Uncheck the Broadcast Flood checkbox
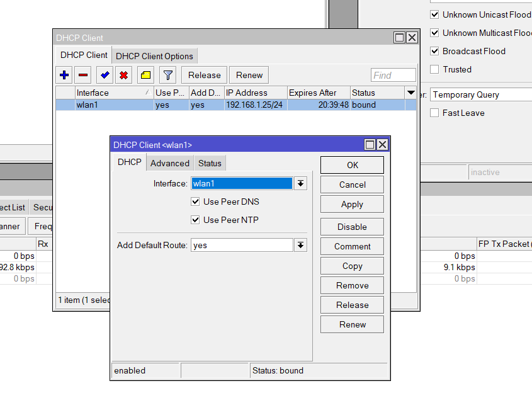Viewport: 532px width, 410px height. 434,51
